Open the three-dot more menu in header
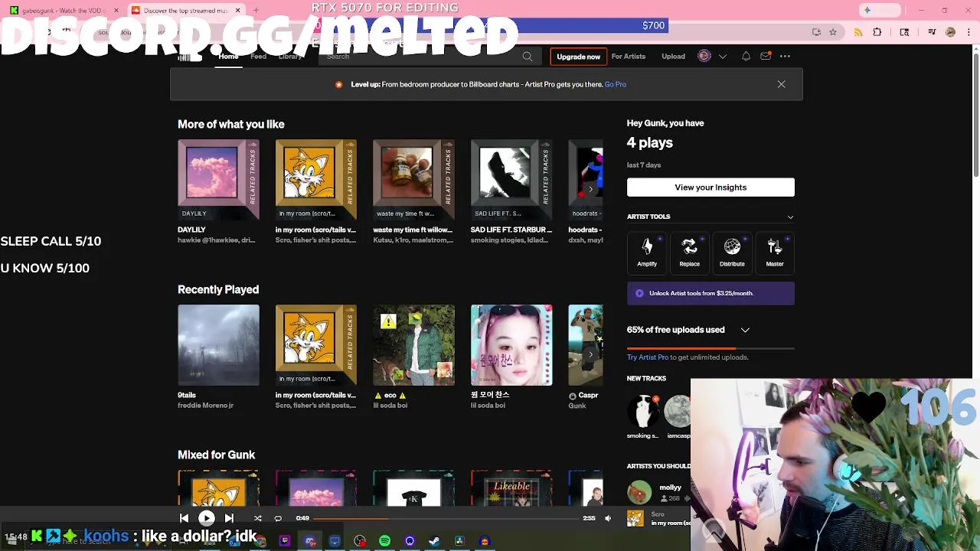This screenshot has height=551, width=980. 785,57
